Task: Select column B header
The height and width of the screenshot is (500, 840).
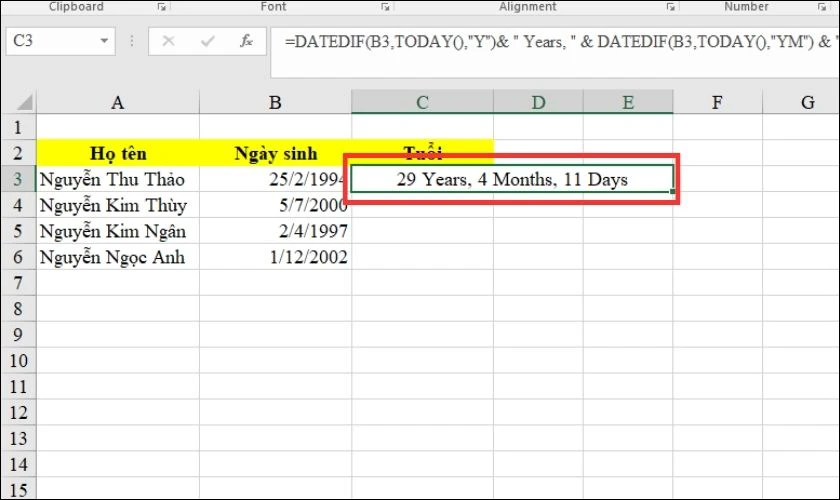Action: [275, 102]
